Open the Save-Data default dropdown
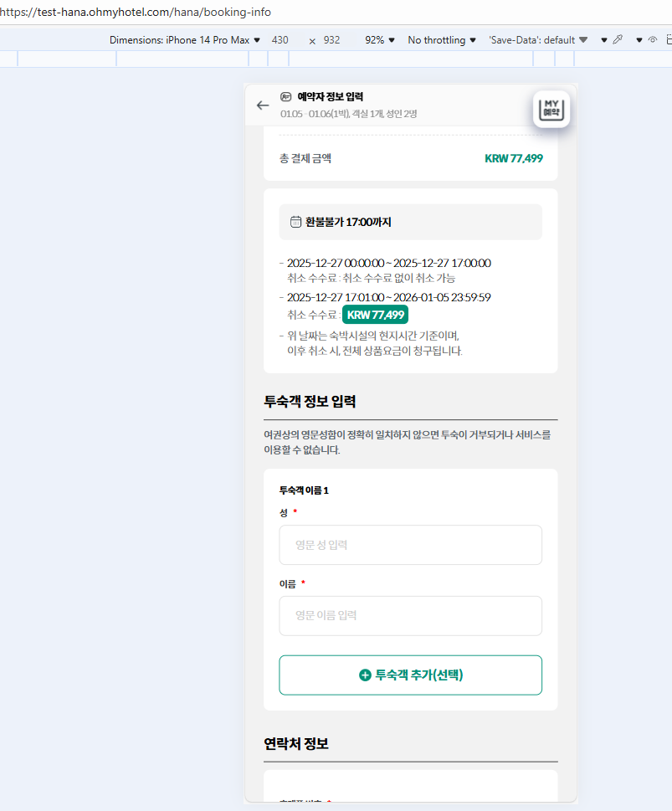 point(538,40)
